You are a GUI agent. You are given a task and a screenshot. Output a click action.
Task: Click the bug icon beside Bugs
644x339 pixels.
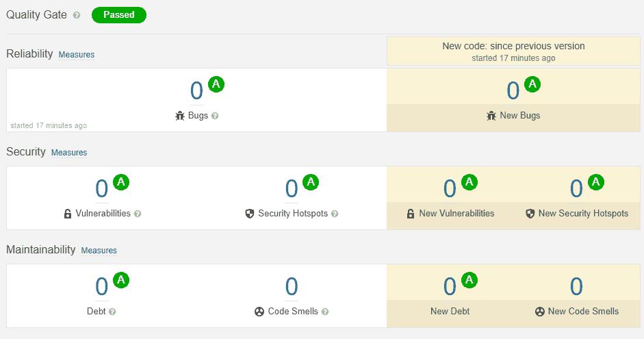click(180, 116)
